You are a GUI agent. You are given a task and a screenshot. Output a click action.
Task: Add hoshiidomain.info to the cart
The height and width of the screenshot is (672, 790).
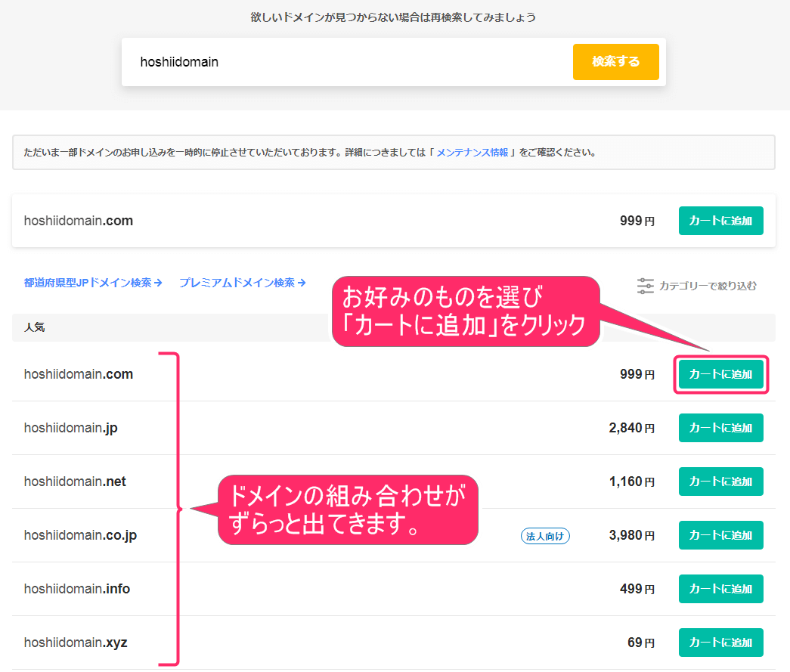pyautogui.click(x=720, y=589)
